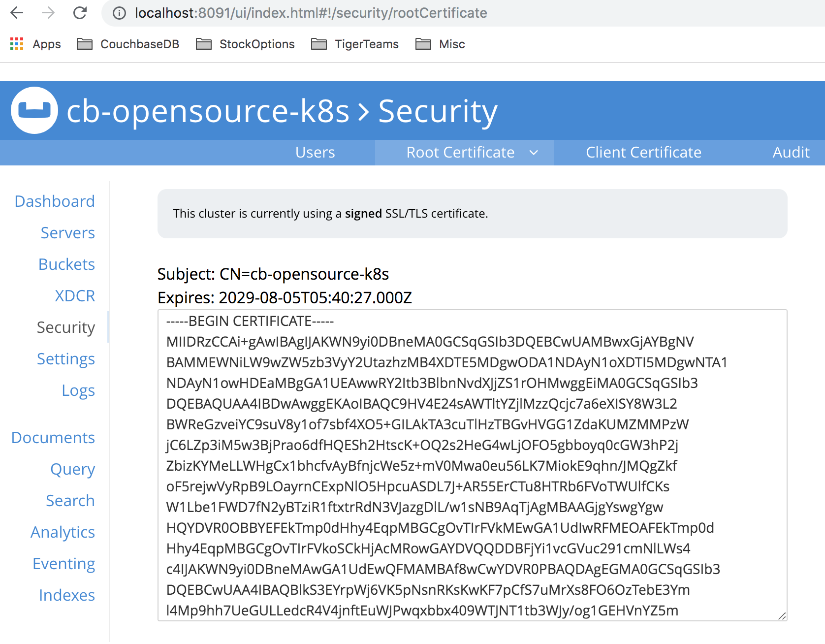Go to Analytics in sidebar
This screenshot has width=825, height=644.
[x=63, y=532]
